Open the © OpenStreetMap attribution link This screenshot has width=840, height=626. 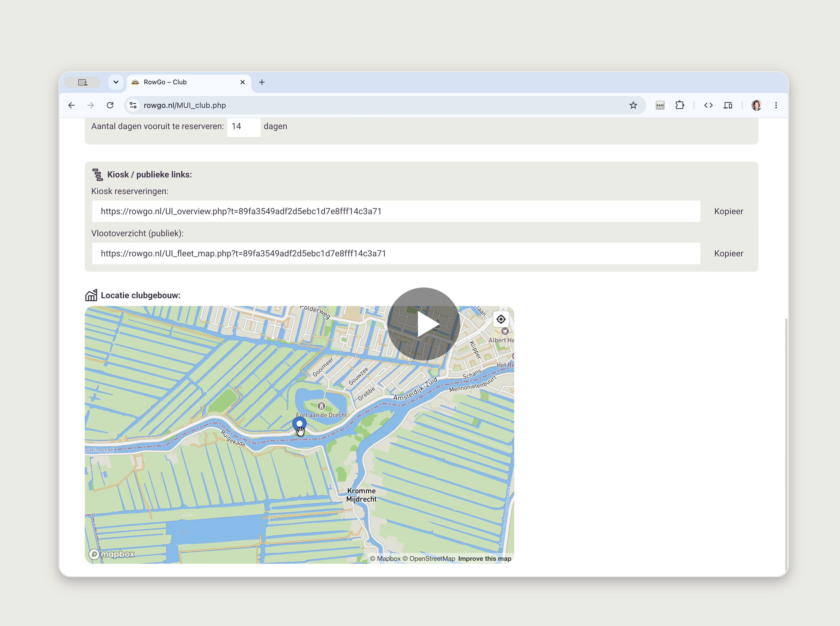[429, 559]
